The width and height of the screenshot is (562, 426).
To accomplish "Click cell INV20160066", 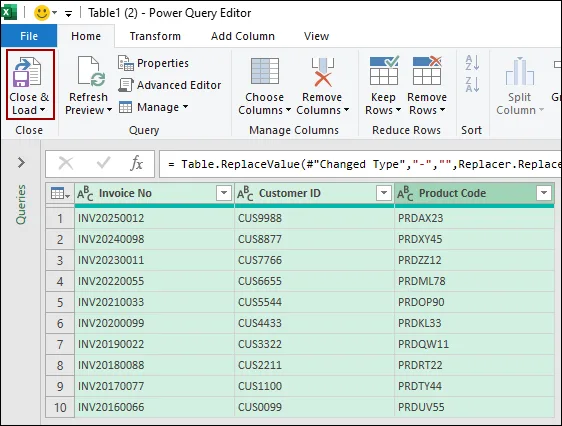I will (154, 407).
